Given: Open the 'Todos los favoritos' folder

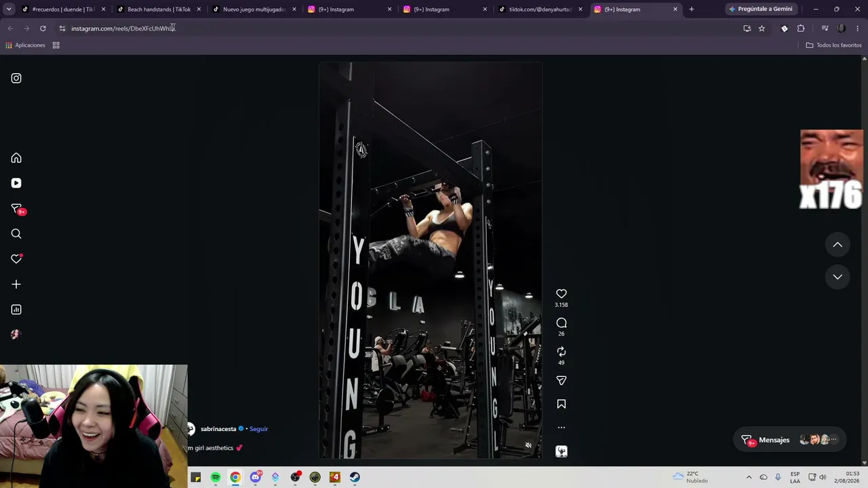Looking at the screenshot, I should [833, 45].
